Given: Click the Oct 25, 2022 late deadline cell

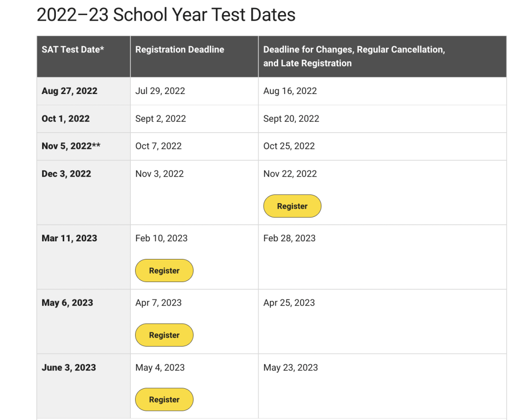Looking at the screenshot, I should coord(382,146).
